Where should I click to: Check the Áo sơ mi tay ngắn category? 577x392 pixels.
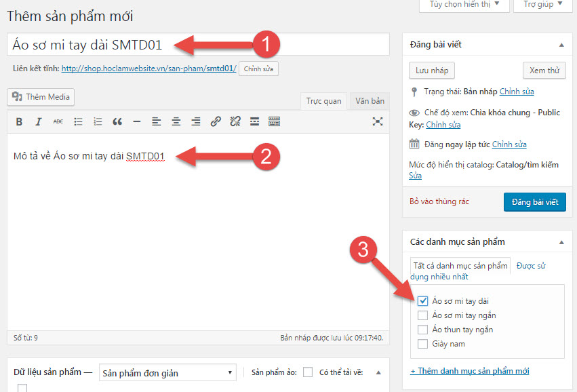pyautogui.click(x=423, y=315)
